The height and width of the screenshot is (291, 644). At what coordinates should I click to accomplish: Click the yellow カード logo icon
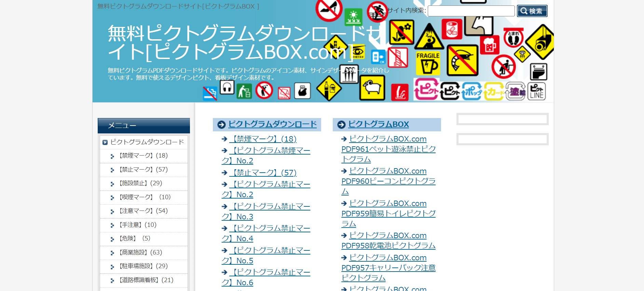click(494, 91)
